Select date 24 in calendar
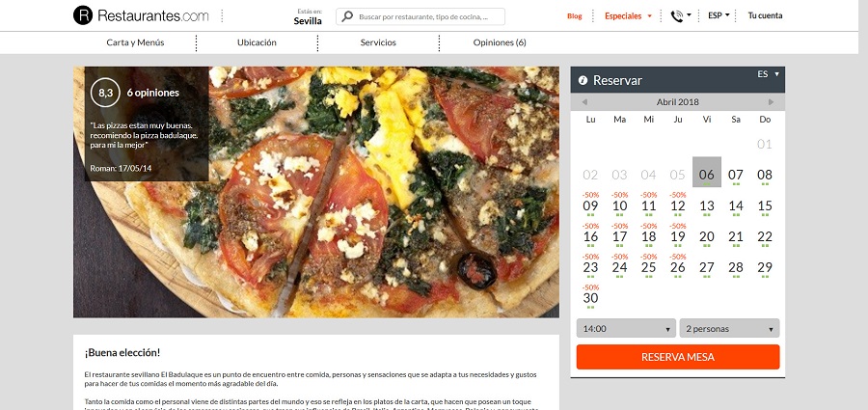The image size is (868, 410). [619, 267]
